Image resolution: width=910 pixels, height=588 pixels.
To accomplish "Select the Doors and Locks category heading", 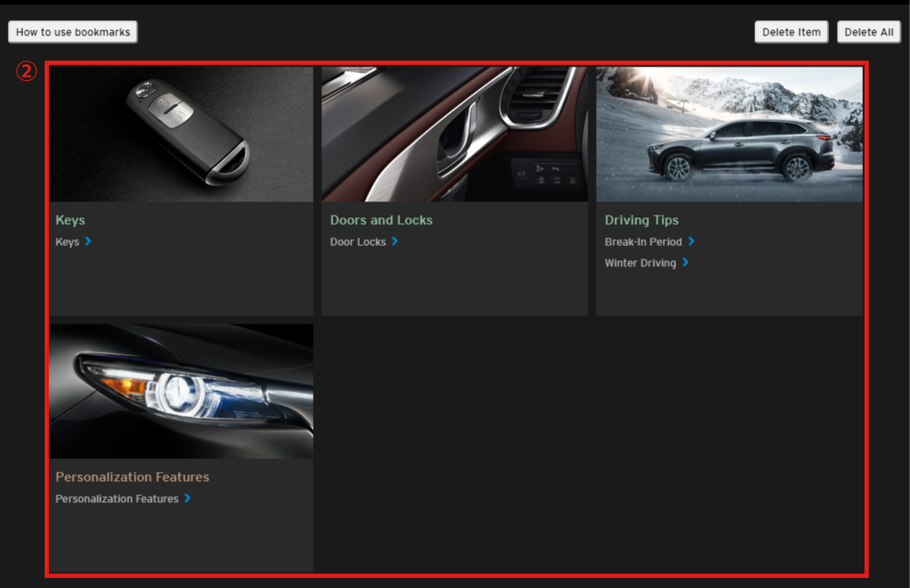I will (x=381, y=220).
